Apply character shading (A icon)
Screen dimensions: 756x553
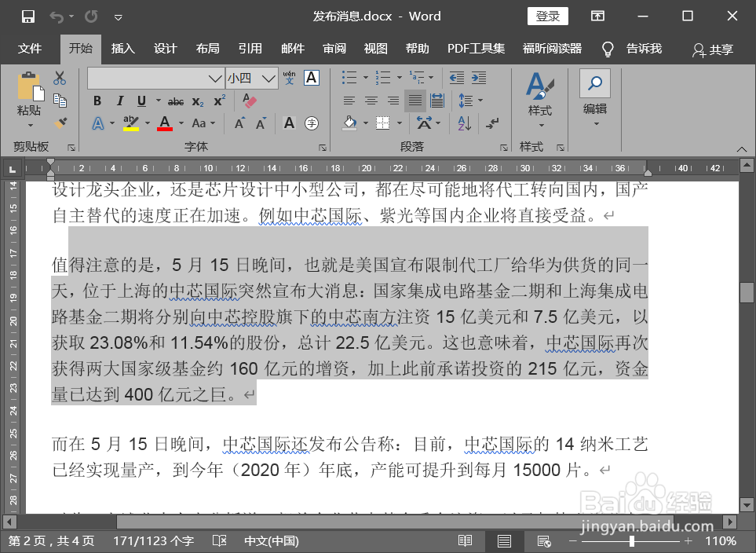(289, 123)
